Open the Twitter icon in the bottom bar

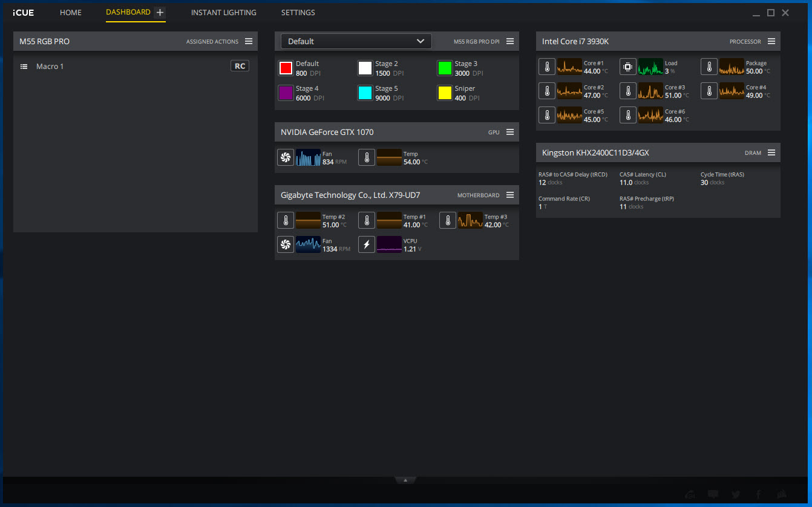pyautogui.click(x=736, y=494)
